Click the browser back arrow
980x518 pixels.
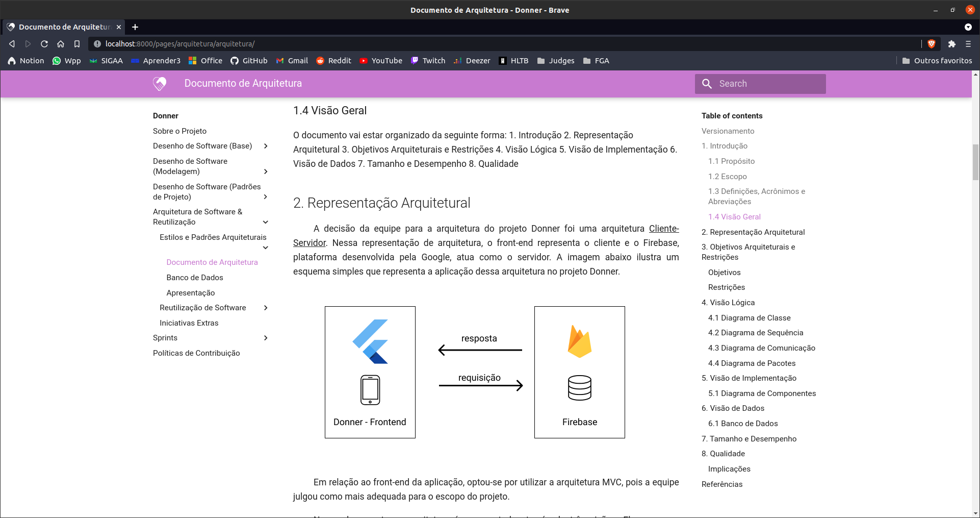coord(12,44)
